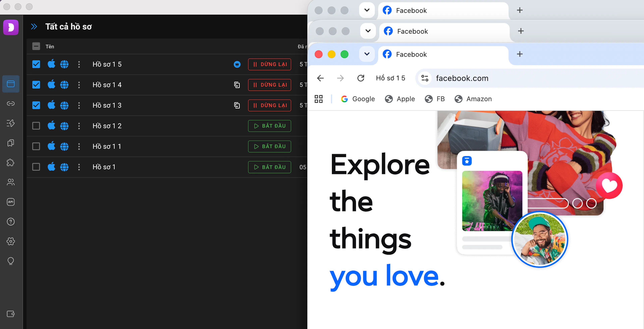Click the lightbulb ideas icon in sidebar

click(11, 261)
